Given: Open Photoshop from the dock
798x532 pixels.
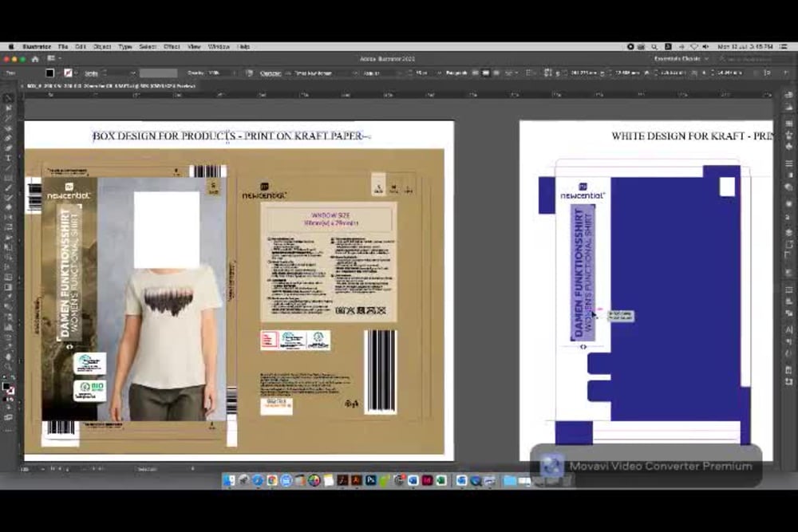Looking at the screenshot, I should click(x=371, y=479).
